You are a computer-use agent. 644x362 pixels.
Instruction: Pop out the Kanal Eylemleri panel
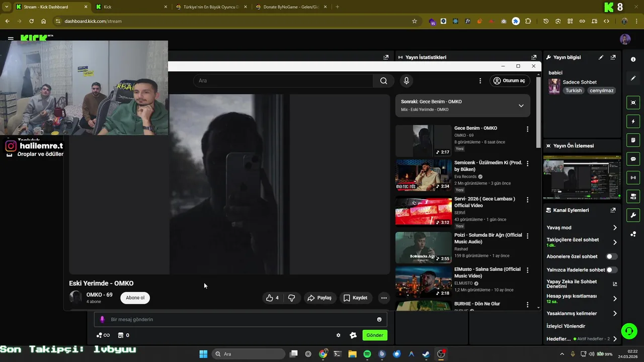pyautogui.click(x=613, y=210)
